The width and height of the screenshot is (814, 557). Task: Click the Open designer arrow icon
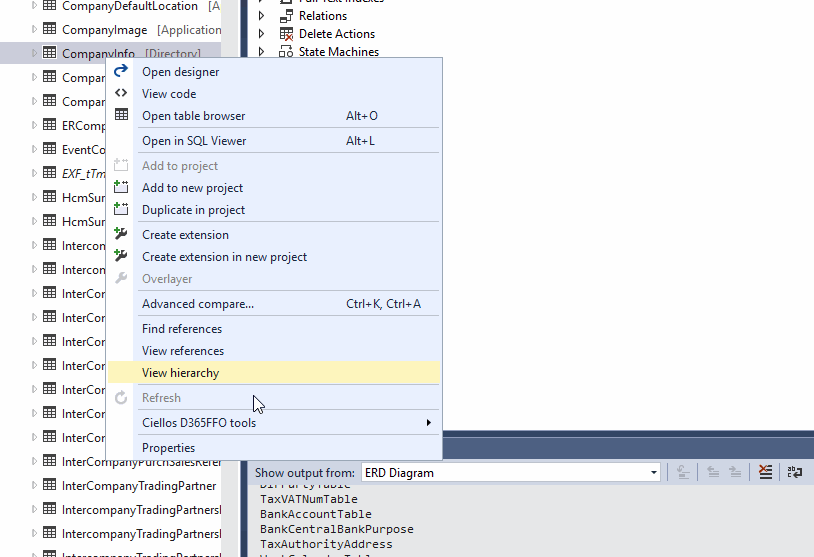(121, 71)
